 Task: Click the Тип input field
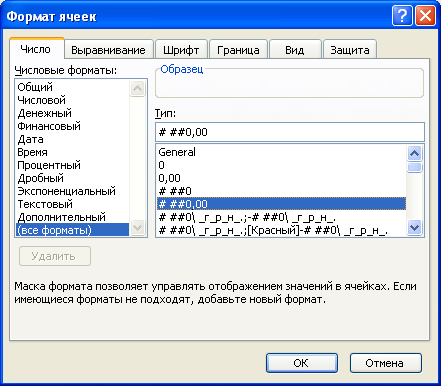[290, 132]
